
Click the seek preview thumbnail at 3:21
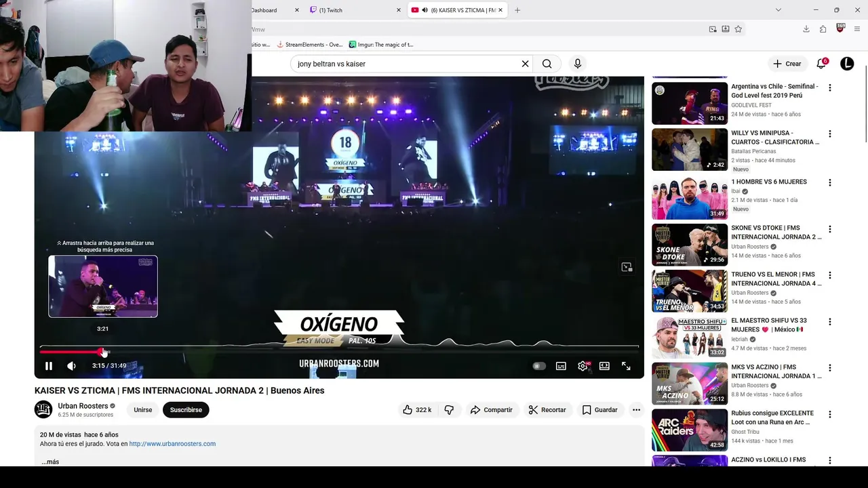[103, 286]
